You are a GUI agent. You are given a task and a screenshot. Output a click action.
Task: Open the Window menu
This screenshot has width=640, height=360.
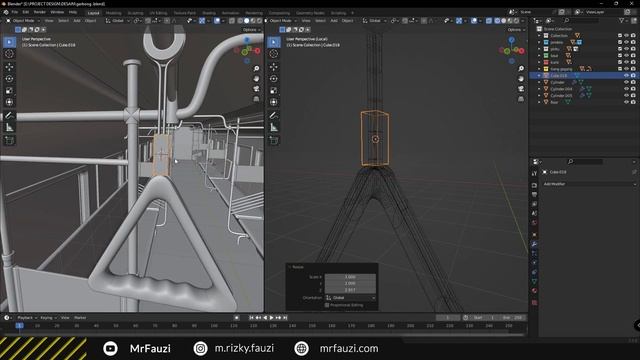[57, 12]
